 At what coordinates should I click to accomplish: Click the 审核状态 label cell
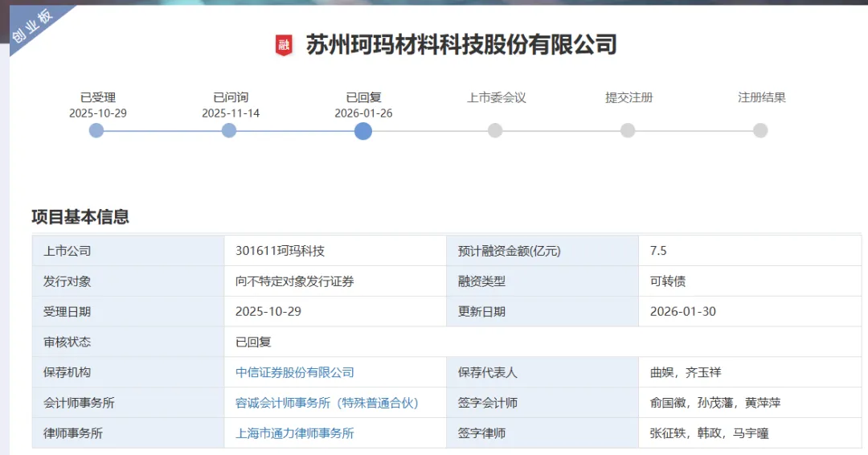(128, 342)
